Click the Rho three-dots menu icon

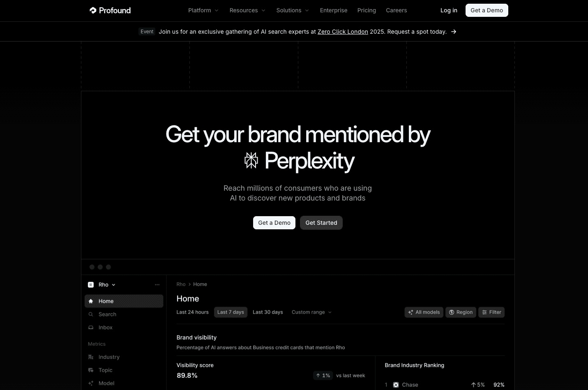(157, 285)
